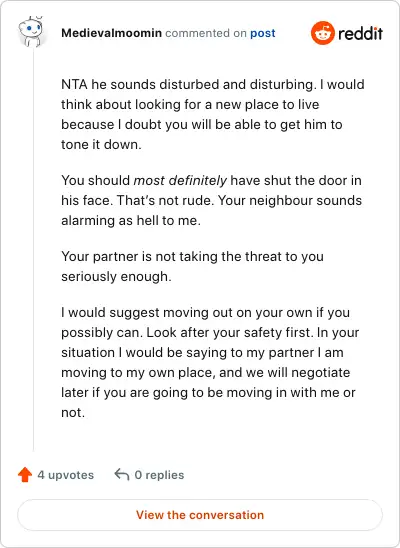Click the vertical comment thread line
Screen dimensions: 400x548
click(x=34, y=250)
